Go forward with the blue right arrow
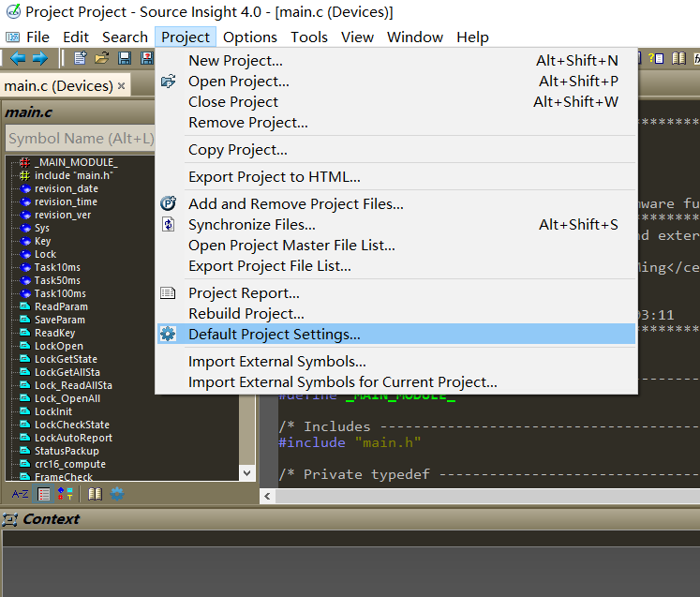Screen dimensions: 700x597 tap(39, 58)
